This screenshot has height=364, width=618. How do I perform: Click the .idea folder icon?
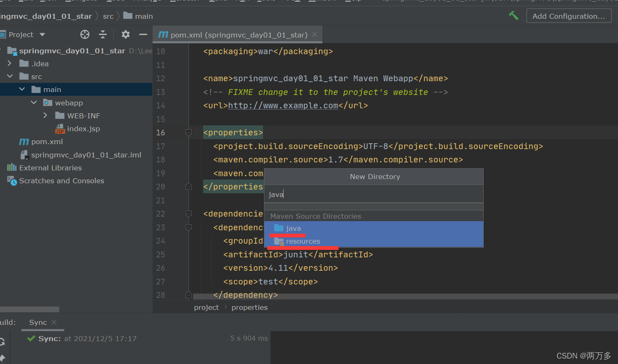pyautogui.click(x=24, y=63)
